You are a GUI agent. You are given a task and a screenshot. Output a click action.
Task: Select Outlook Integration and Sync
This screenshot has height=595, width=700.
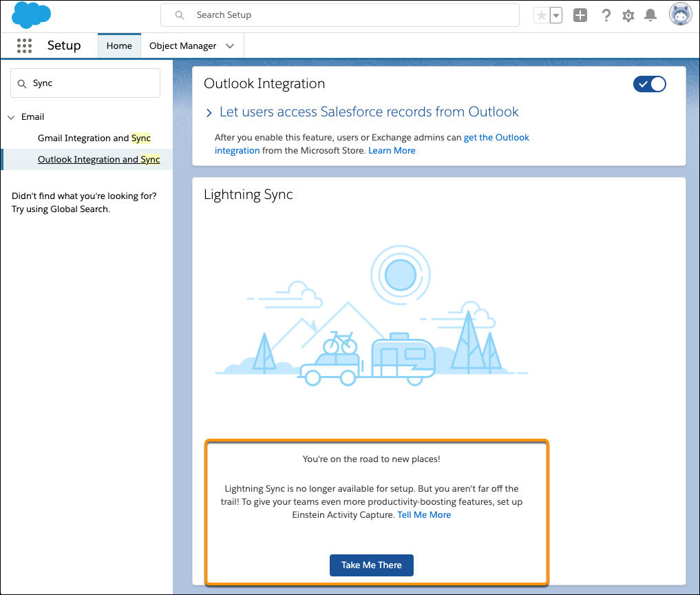[x=98, y=160]
